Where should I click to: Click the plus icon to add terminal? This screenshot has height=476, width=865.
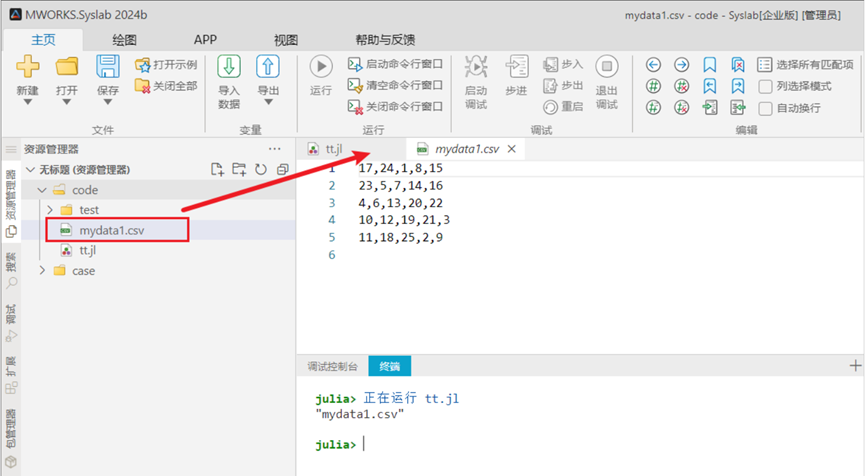coord(855,365)
